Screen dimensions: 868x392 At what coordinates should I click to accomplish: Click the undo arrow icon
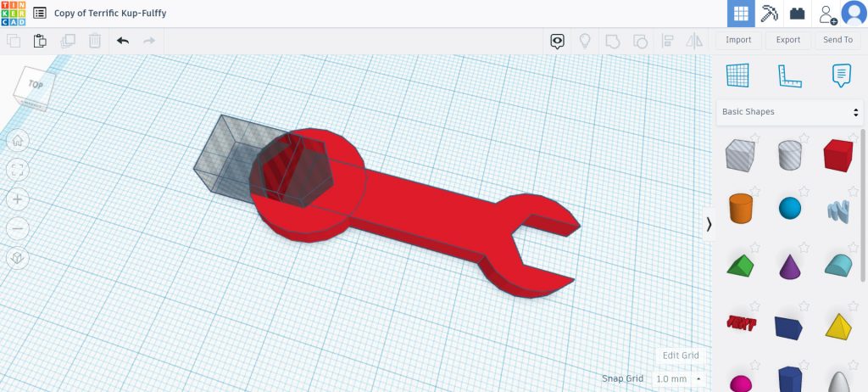point(123,41)
